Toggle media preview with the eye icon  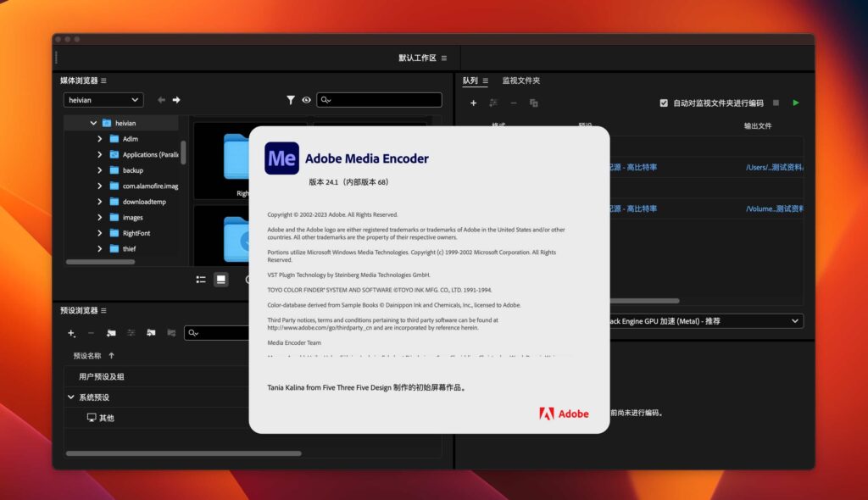[306, 100]
